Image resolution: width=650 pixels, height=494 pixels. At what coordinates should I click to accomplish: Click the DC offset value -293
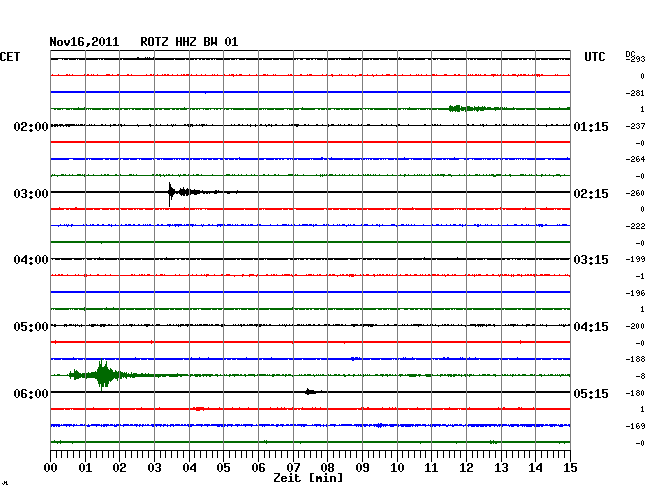click(x=636, y=59)
